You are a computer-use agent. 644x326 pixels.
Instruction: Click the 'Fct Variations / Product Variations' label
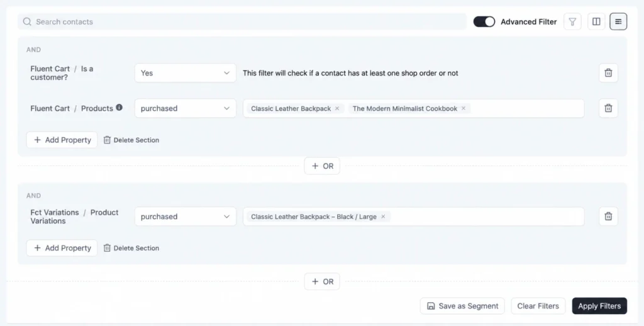click(x=74, y=216)
